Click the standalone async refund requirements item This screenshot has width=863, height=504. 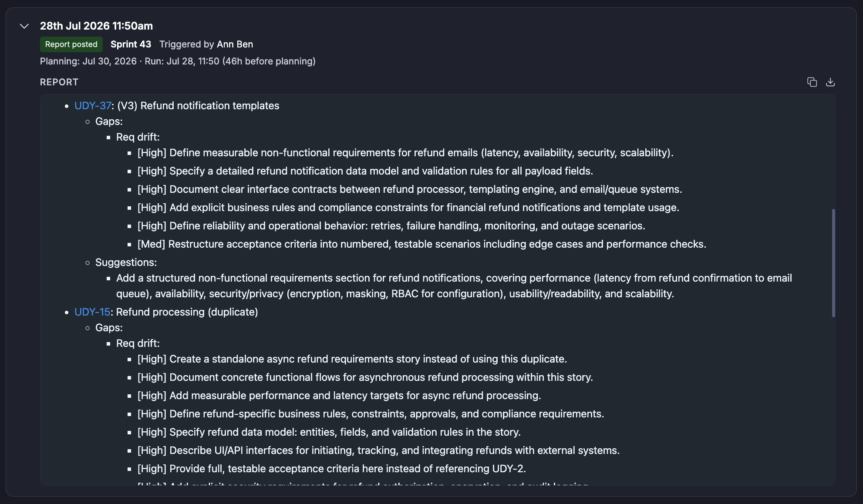[352, 359]
